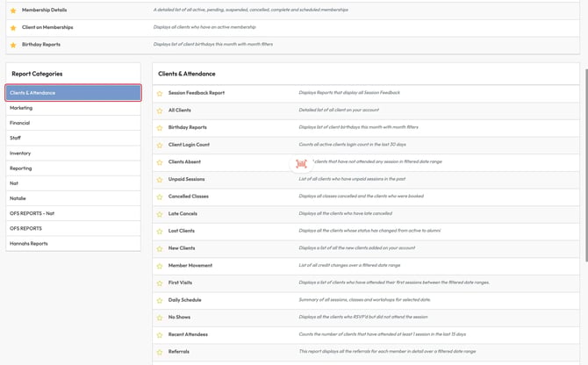Click the vertical page scrollbar
The height and width of the screenshot is (365, 588).
[x=584, y=132]
